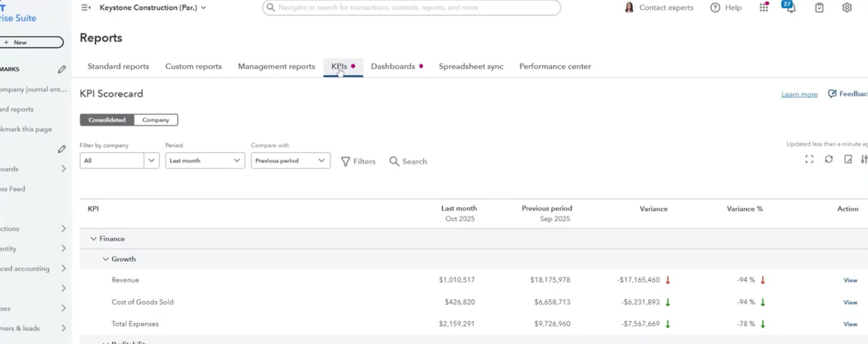Select the Consolidated toggle
The height and width of the screenshot is (344, 868).
(107, 120)
